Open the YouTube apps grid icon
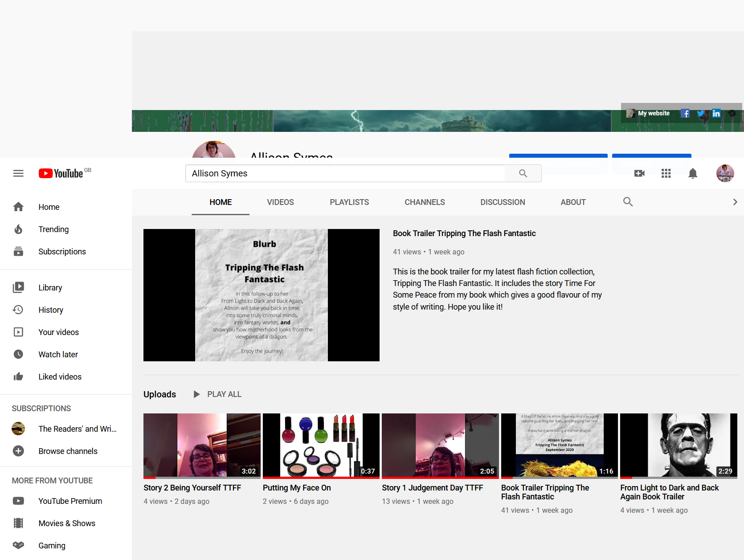Screen dimensions: 744x560 tap(666, 173)
